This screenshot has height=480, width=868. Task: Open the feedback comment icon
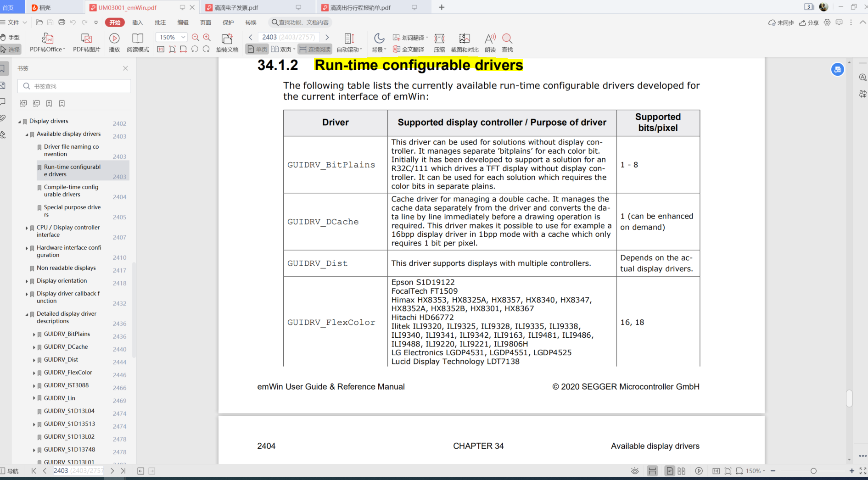pyautogui.click(x=839, y=22)
